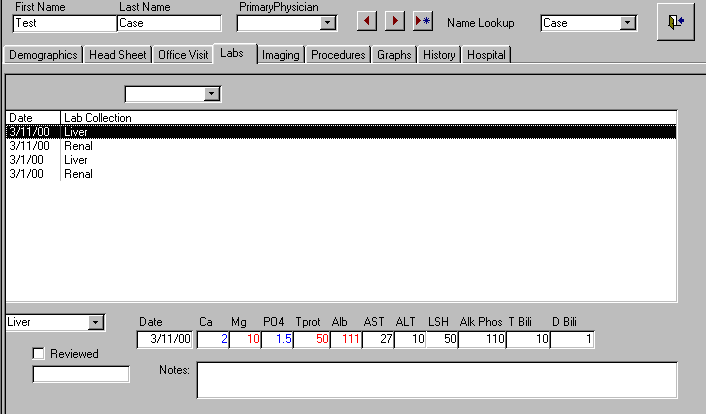Screen dimensions: 706x414
Task: Open the Name Lookup dropdown
Action: tap(628, 23)
